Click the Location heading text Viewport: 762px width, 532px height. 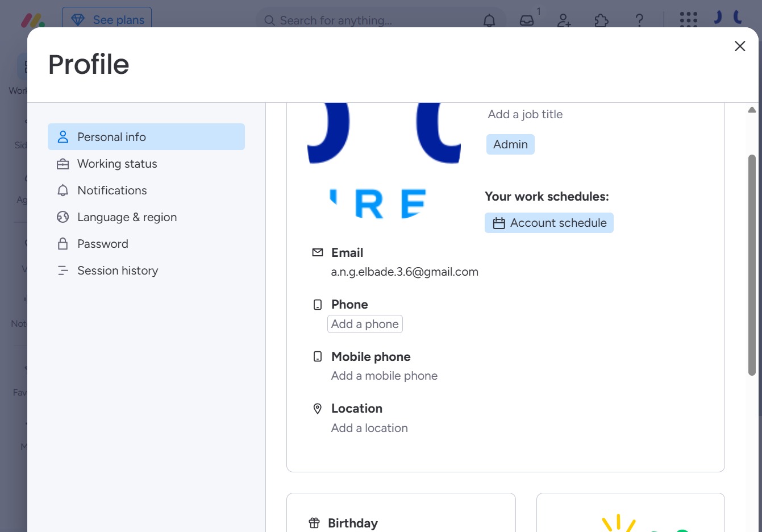[x=357, y=408]
